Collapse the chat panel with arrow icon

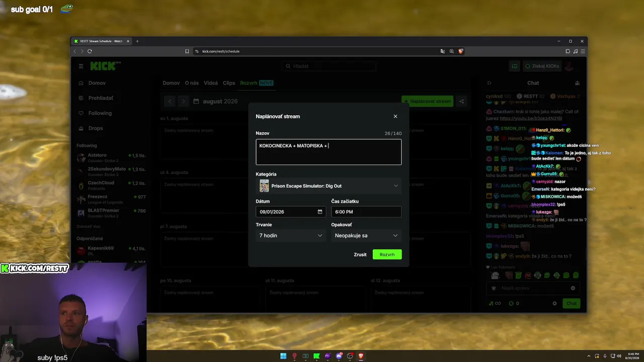click(x=489, y=83)
